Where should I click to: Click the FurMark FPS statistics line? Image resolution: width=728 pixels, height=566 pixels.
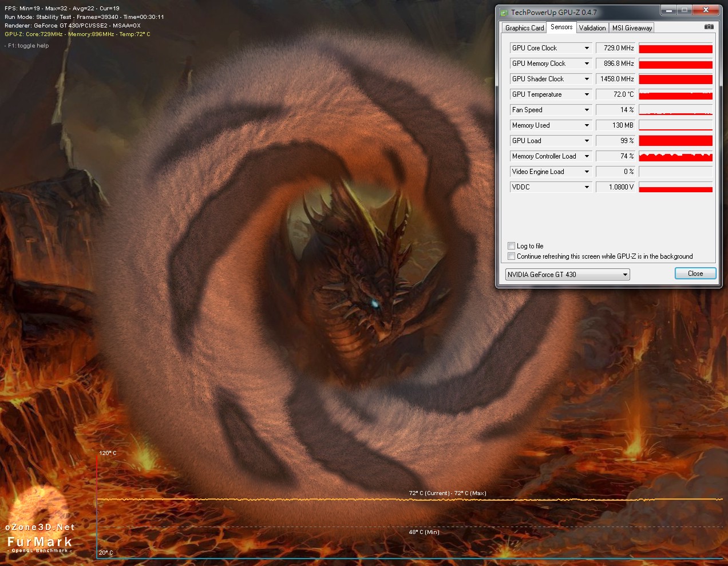62,9
